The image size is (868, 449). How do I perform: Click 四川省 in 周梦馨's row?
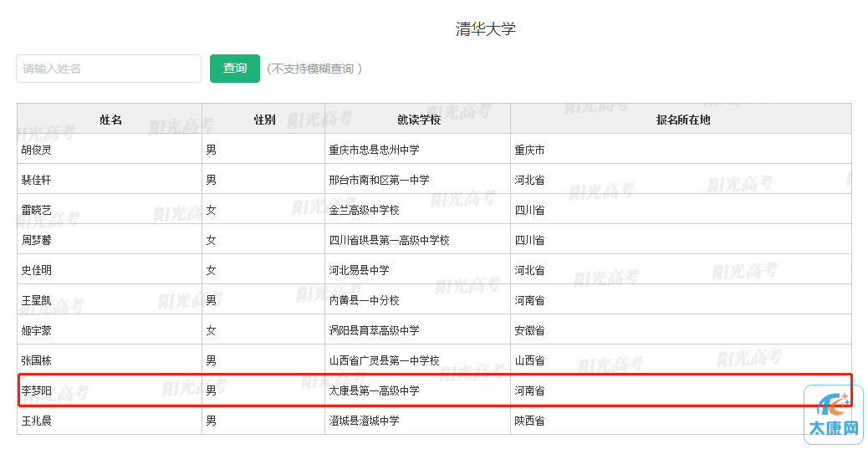[x=530, y=240]
